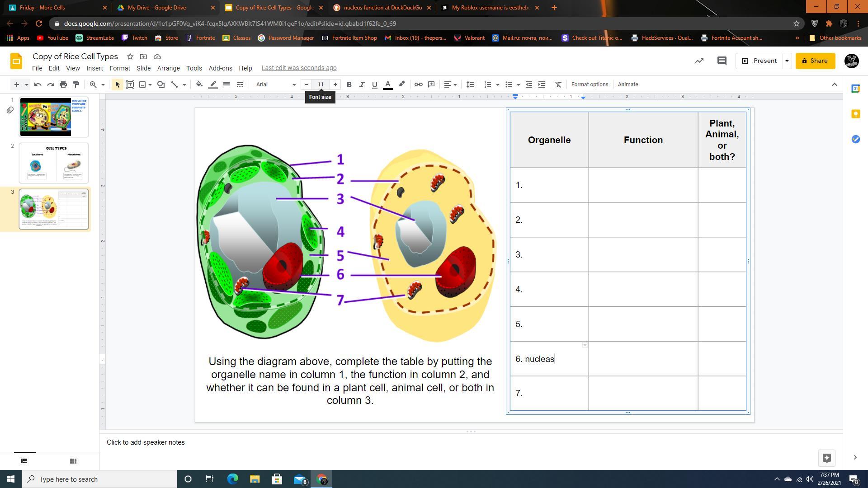Click the Share button
The image size is (868, 488).
coord(815,61)
